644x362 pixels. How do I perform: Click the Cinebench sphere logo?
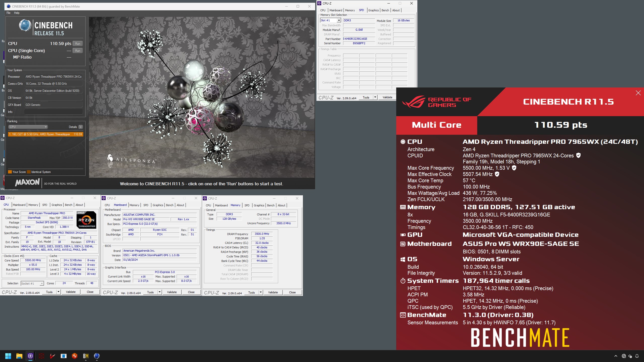25,25
